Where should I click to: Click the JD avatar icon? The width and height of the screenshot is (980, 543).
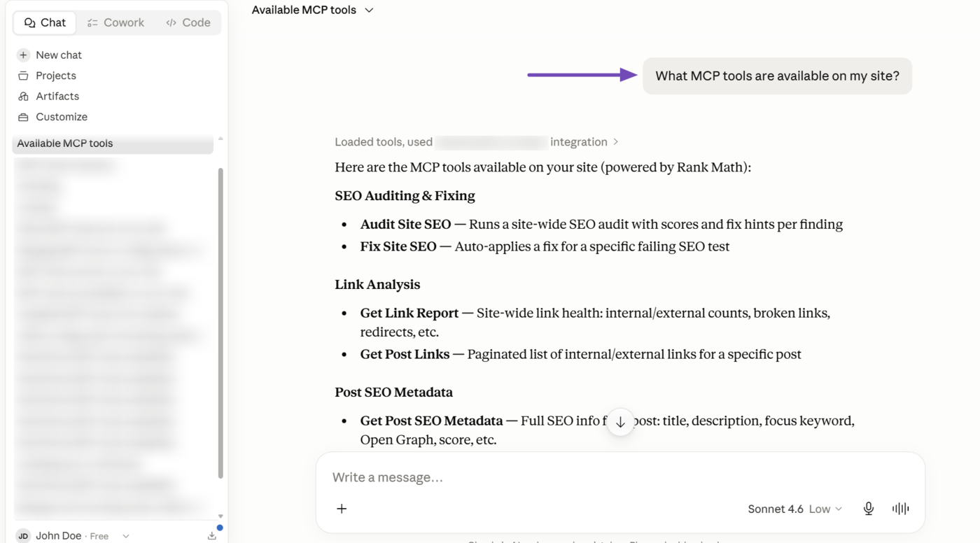23,536
